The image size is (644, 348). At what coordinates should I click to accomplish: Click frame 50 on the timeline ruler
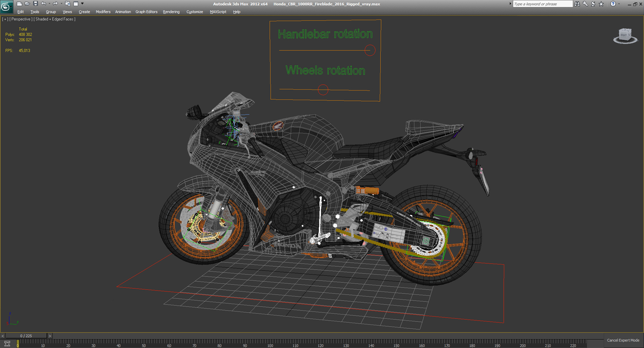click(x=144, y=345)
